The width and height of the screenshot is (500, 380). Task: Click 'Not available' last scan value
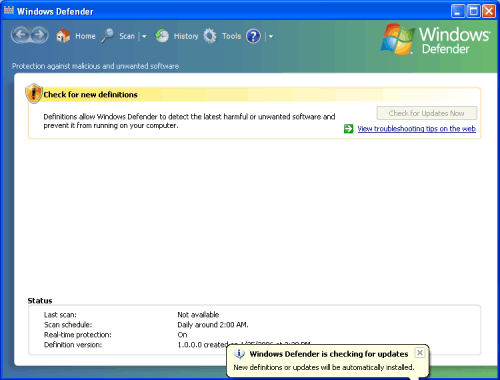point(198,315)
